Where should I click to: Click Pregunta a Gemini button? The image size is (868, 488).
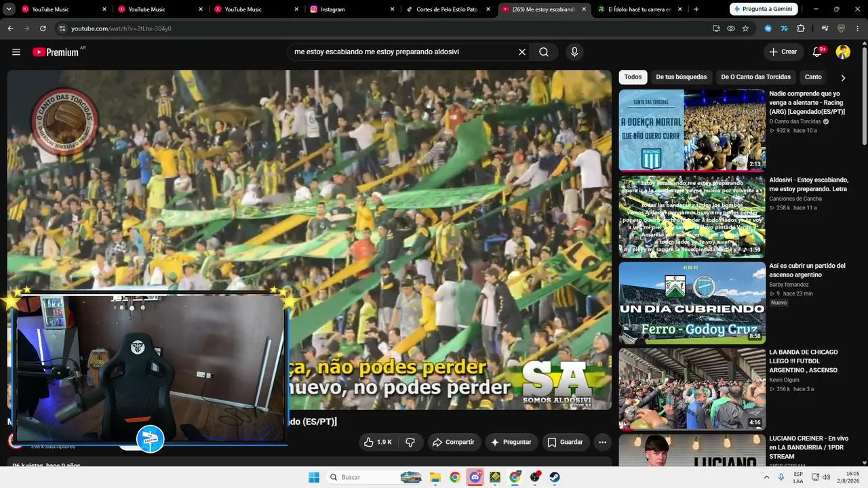pos(764,9)
